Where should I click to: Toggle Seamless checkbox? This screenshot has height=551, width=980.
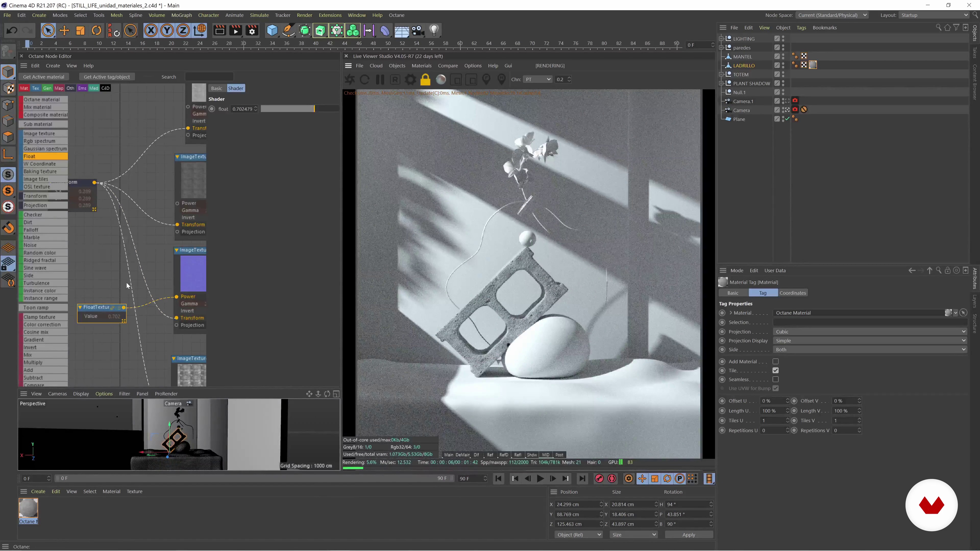pos(775,380)
